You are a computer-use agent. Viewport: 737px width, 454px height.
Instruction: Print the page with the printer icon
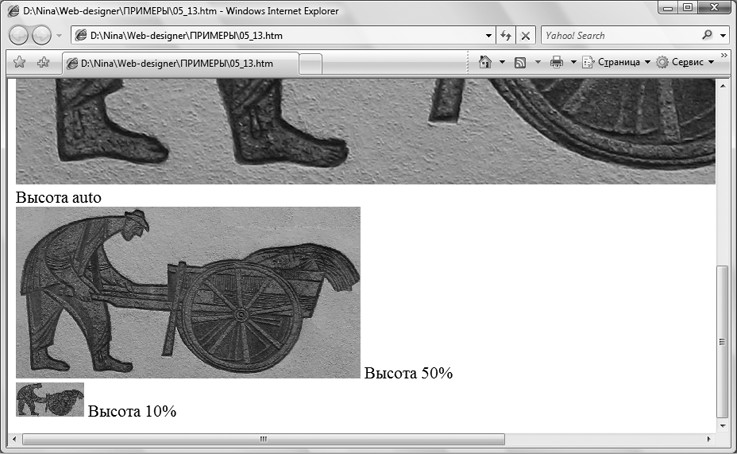click(x=556, y=62)
